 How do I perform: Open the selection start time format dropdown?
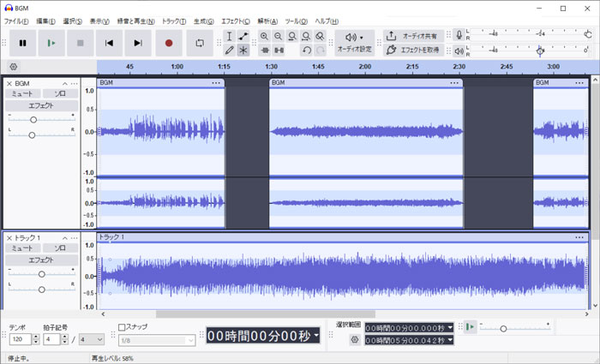(x=450, y=328)
